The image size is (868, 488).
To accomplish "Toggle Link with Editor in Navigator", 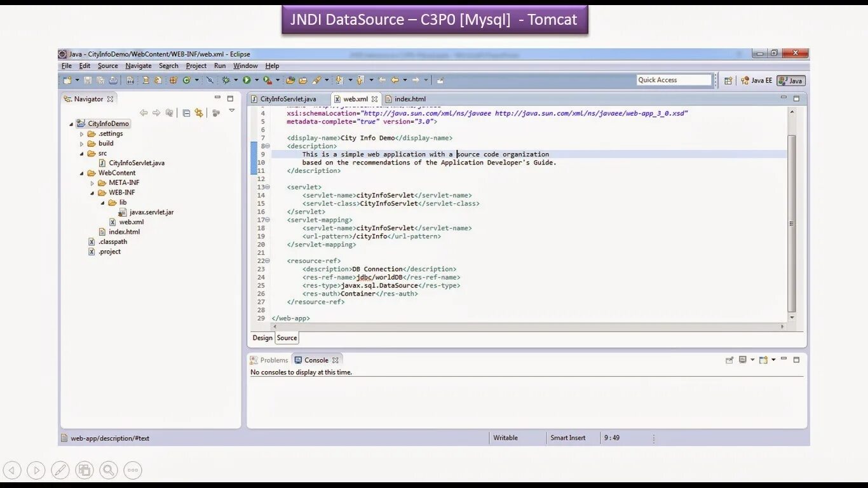I will pos(199,112).
